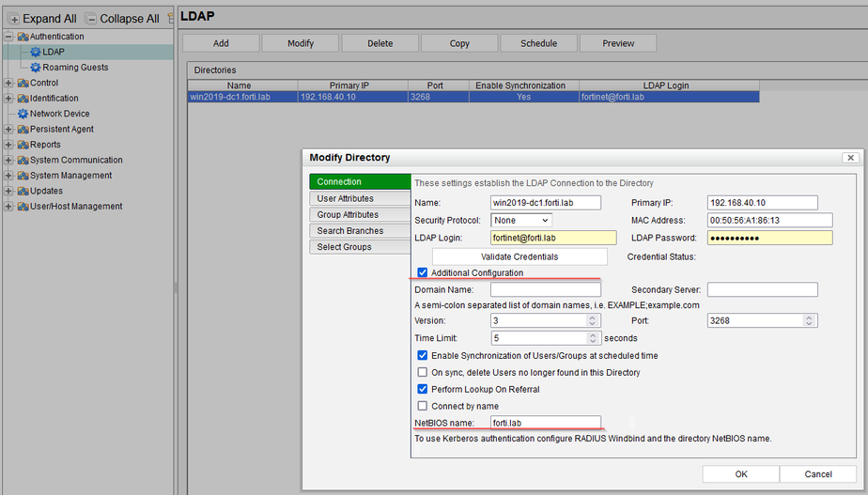
Task: Click the Schedule button
Action: click(538, 43)
